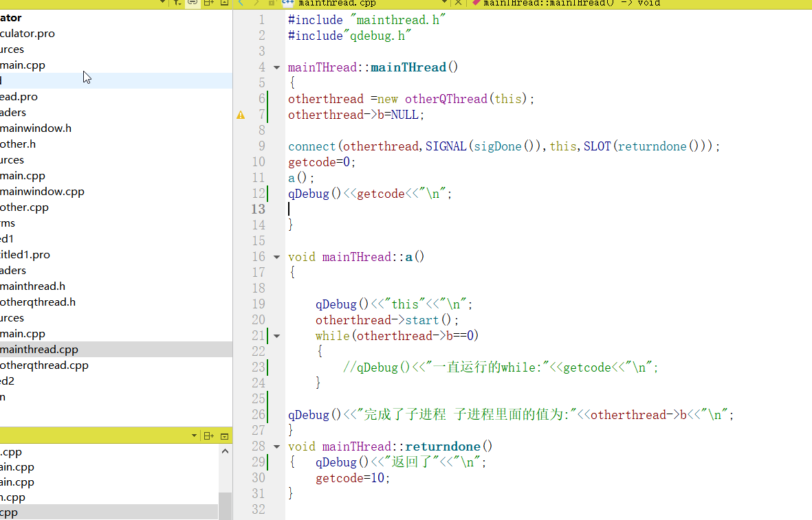Collapse the mainTHread::a function at line 16
Image resolution: width=812 pixels, height=520 pixels.
point(276,257)
